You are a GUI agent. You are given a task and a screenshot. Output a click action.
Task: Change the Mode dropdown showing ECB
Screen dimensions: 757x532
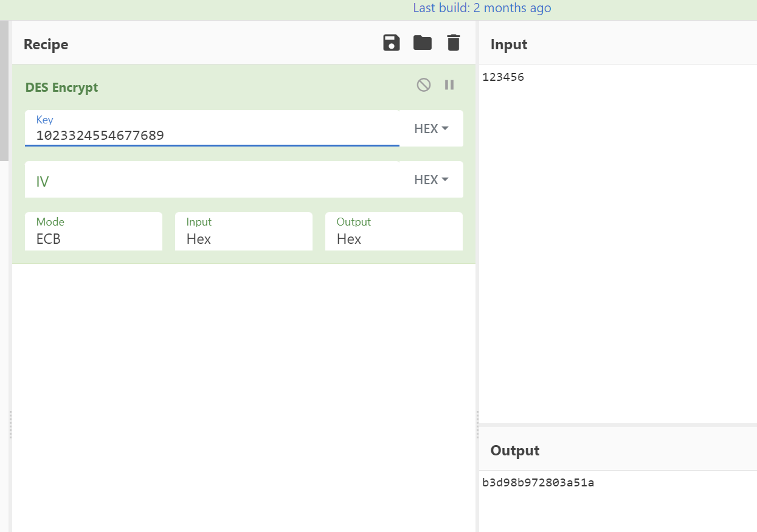(x=94, y=231)
